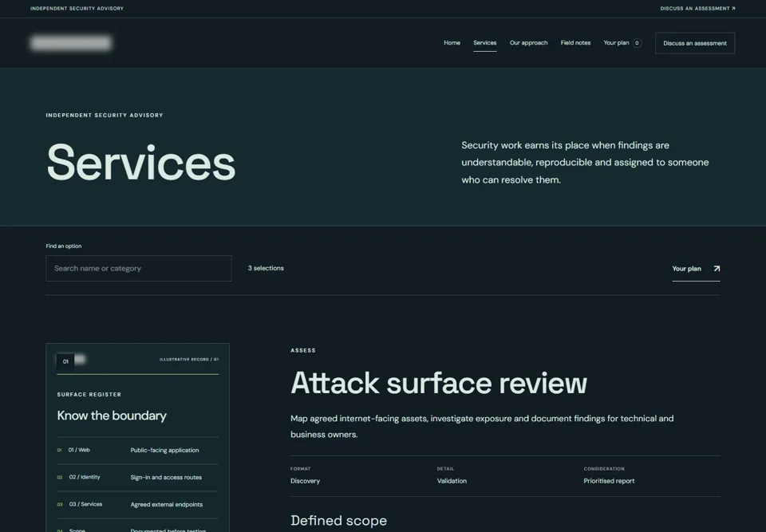
Task: Click the Illustrative record / 01 label
Action: pos(189,360)
